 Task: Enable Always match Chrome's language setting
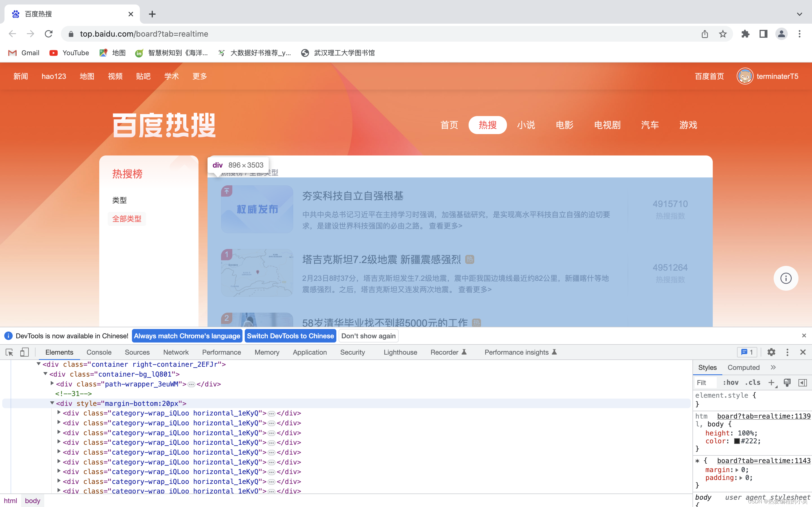pyautogui.click(x=187, y=336)
